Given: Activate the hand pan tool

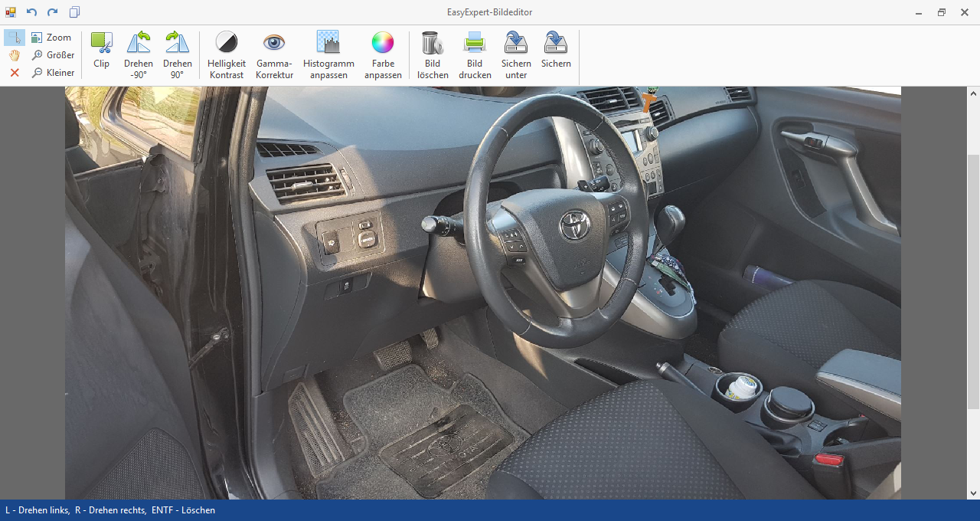Looking at the screenshot, I should tap(15, 55).
